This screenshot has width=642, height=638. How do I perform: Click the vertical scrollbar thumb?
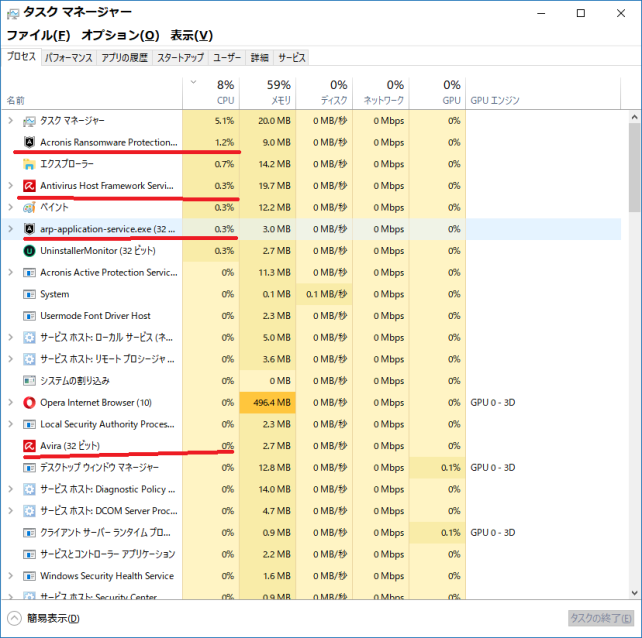point(635,168)
